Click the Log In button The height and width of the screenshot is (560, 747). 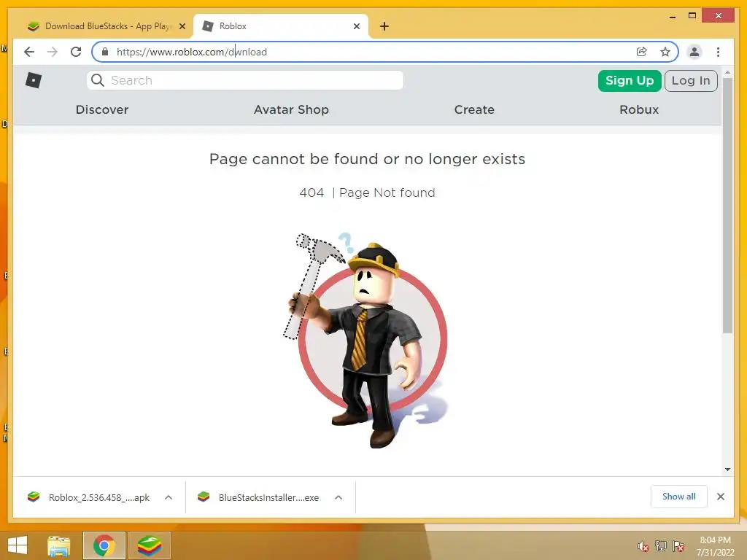click(x=691, y=80)
